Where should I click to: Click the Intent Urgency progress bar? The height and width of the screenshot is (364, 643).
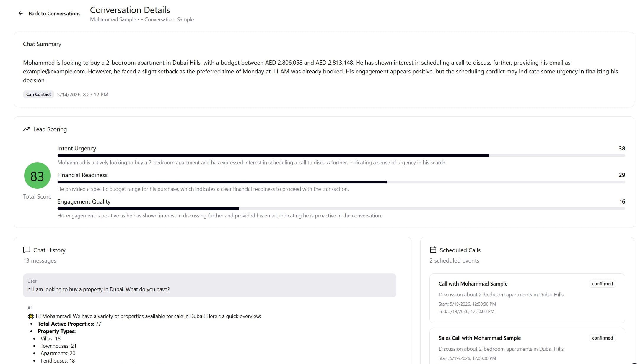click(x=341, y=155)
